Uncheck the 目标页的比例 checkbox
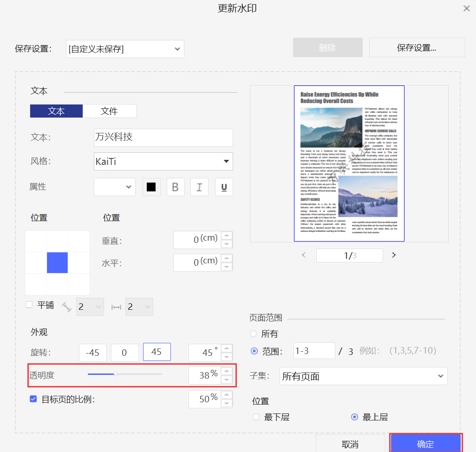The image size is (476, 452). [33, 399]
